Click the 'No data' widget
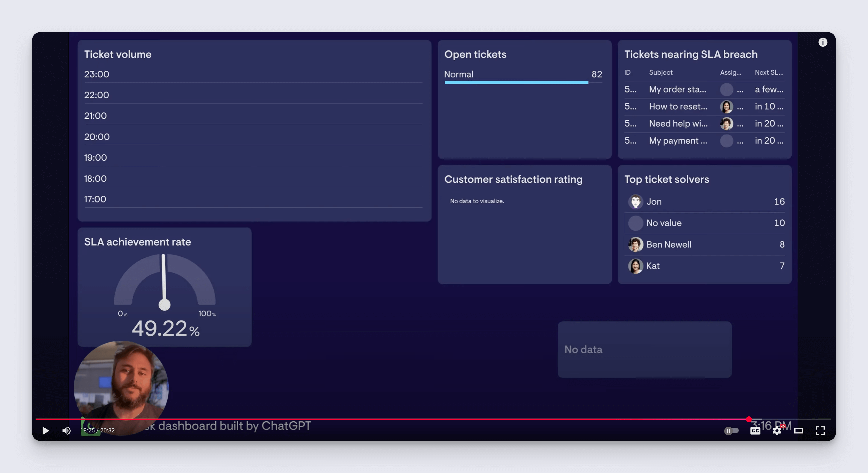This screenshot has height=473, width=868. 644,349
